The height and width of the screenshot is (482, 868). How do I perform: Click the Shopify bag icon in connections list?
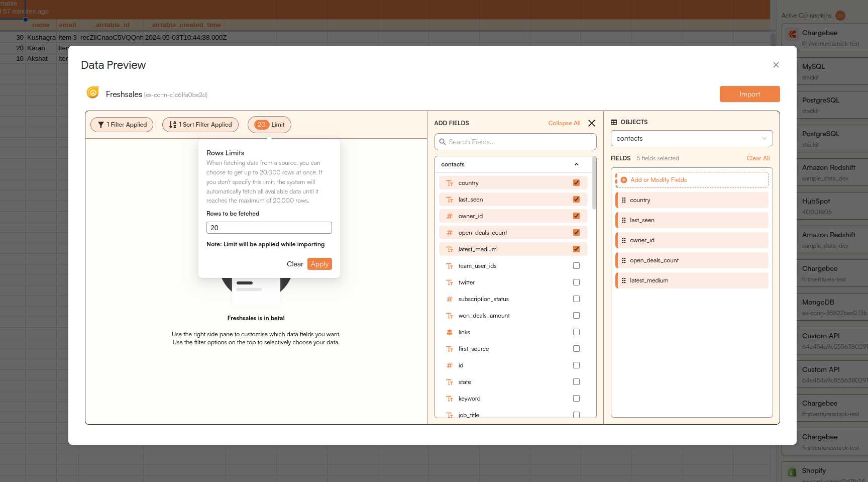tap(792, 472)
